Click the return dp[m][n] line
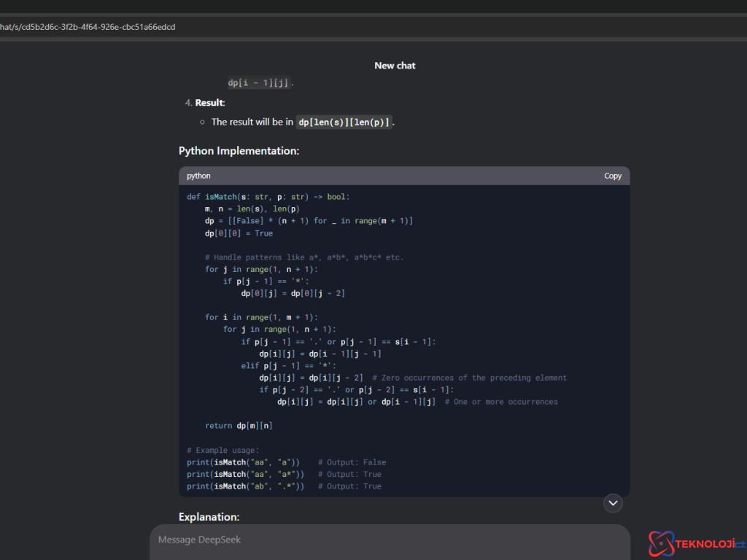The height and width of the screenshot is (560, 747). (238, 426)
